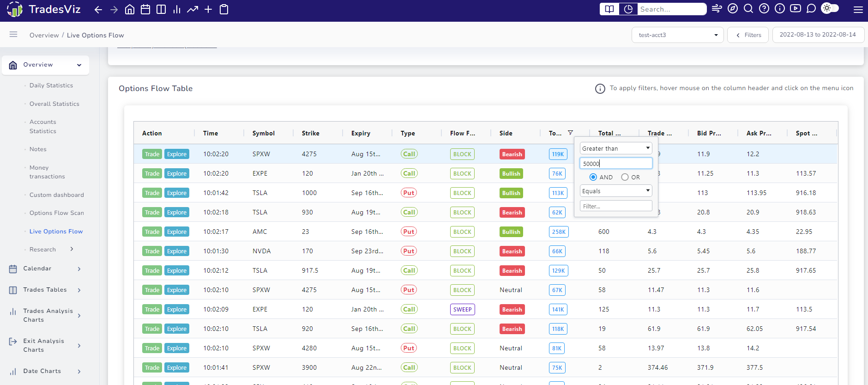Screen dimensions: 868x385
Task: Open the chat bubble icon
Action: [x=811, y=9]
